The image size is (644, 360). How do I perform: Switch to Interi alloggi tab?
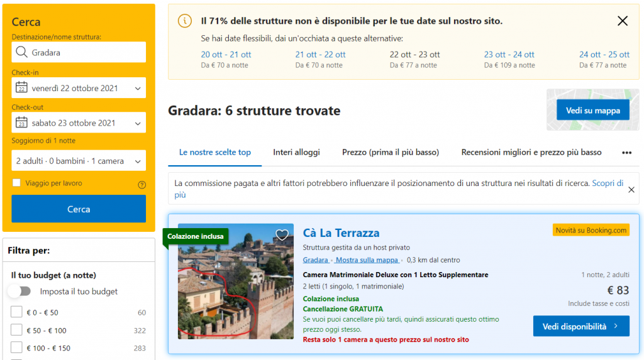[x=296, y=153]
